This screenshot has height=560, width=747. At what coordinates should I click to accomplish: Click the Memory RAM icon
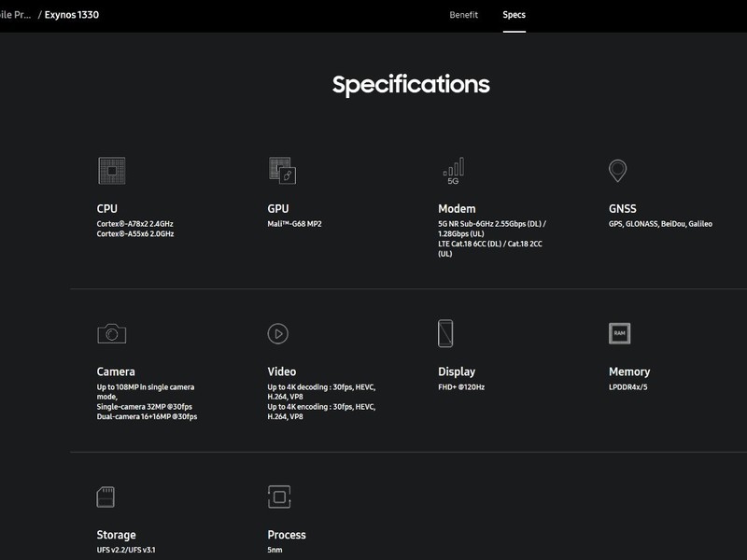click(x=619, y=333)
